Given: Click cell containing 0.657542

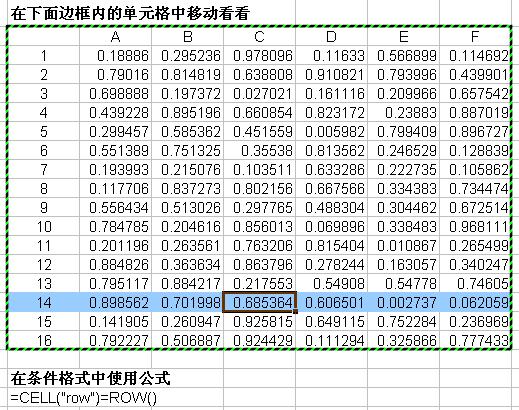Looking at the screenshot, I should point(475,93).
